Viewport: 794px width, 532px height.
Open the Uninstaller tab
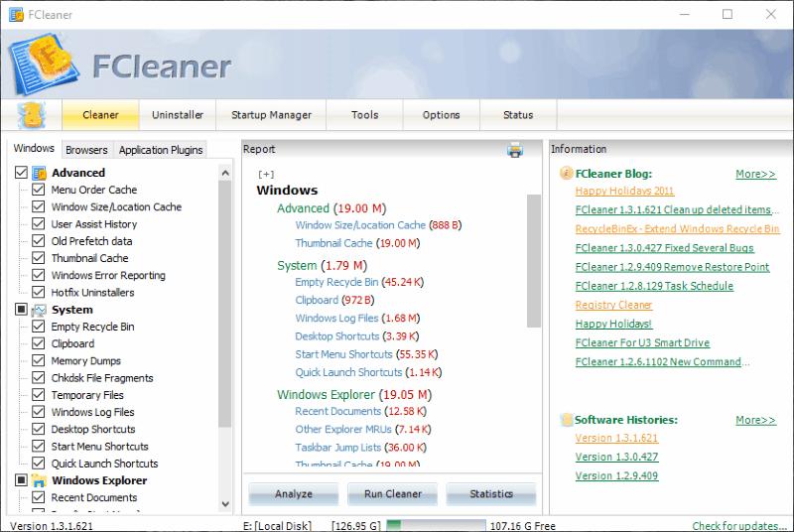pos(178,115)
